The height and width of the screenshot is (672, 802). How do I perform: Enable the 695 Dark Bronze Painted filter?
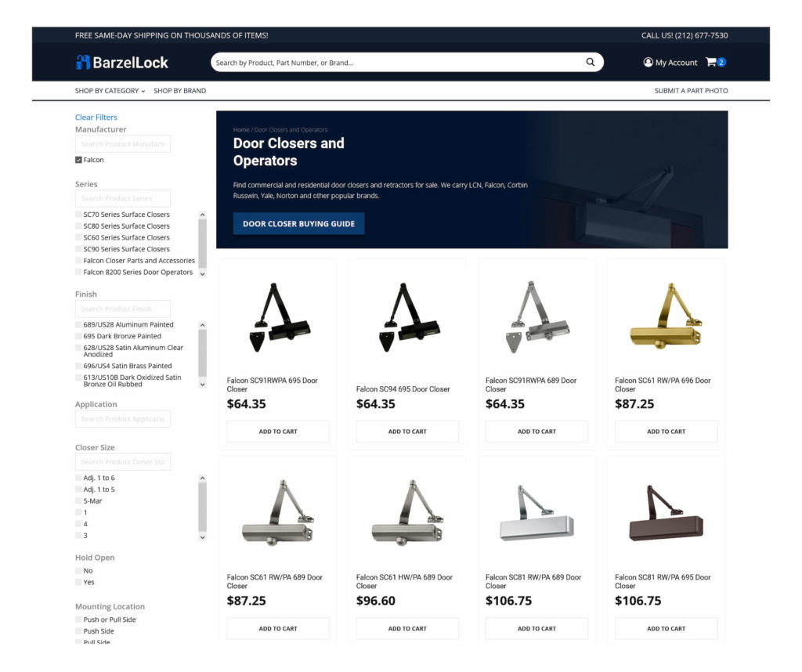click(x=78, y=336)
